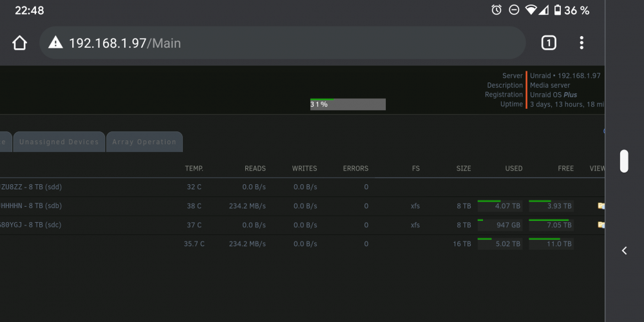The image size is (644, 322).
Task: Click the 5.02 TB total used value
Action: point(508,244)
